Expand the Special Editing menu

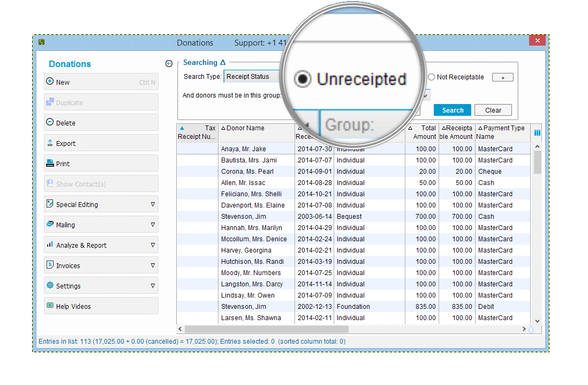[x=153, y=204]
